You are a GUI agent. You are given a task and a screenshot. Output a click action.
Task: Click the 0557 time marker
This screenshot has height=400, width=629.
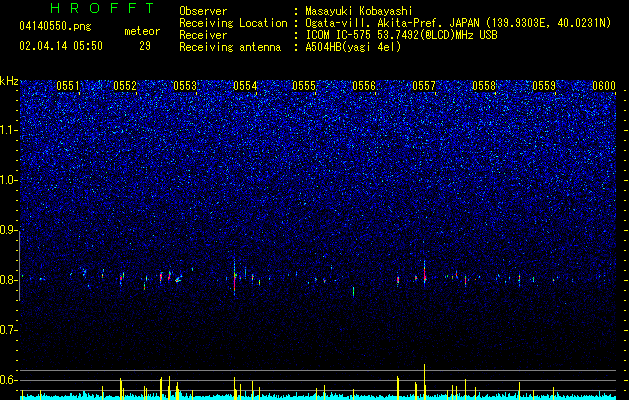(x=424, y=86)
